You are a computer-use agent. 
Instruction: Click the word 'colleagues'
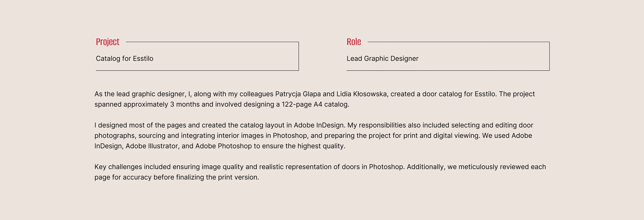coord(256,94)
